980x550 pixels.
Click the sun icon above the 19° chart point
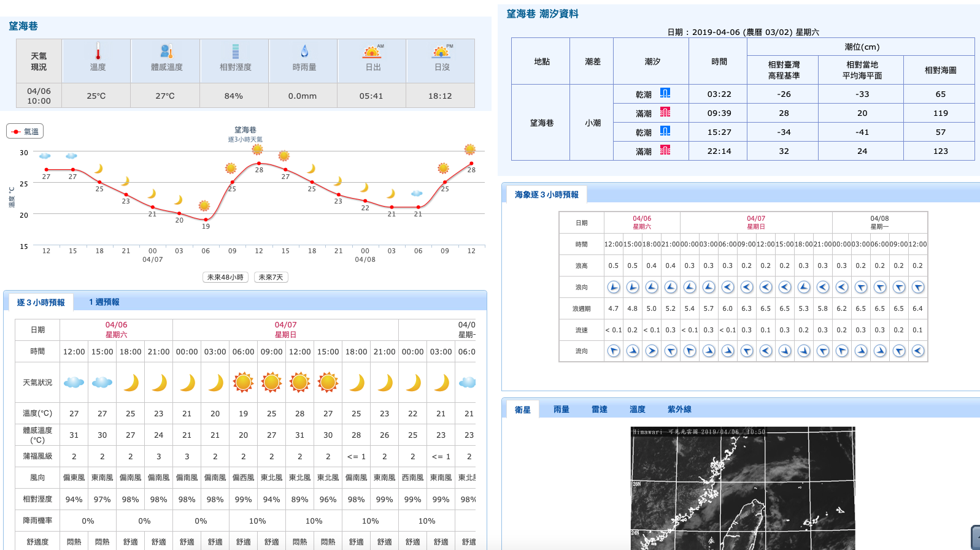pyautogui.click(x=204, y=205)
